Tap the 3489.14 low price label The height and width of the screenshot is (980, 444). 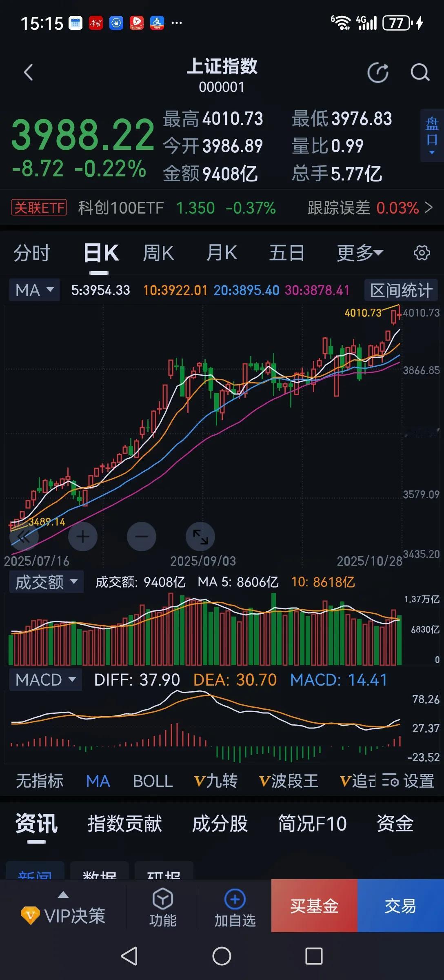pyautogui.click(x=47, y=521)
